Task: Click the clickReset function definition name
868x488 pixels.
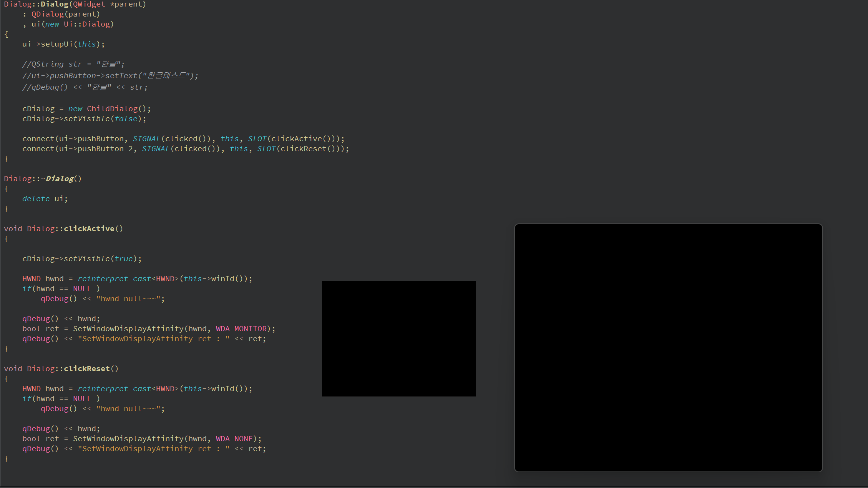Action: tap(87, 369)
